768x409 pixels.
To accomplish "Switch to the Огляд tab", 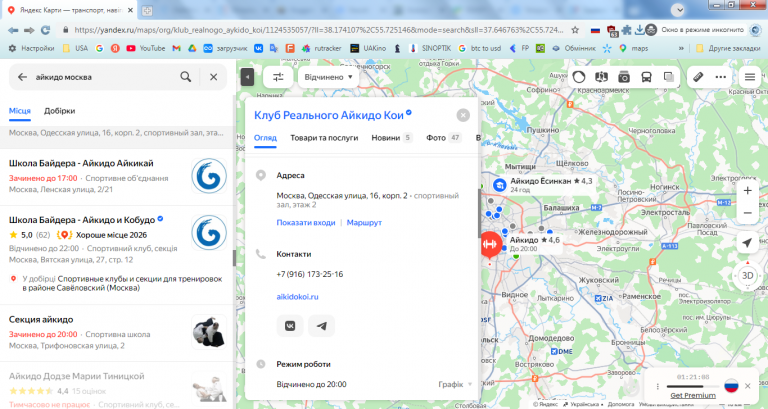I will pos(265,138).
